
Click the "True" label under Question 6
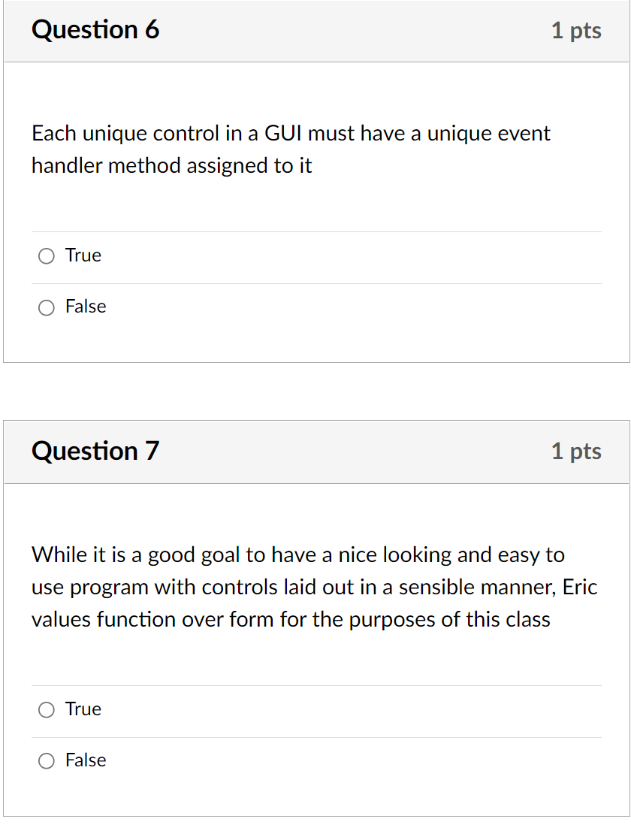click(83, 255)
